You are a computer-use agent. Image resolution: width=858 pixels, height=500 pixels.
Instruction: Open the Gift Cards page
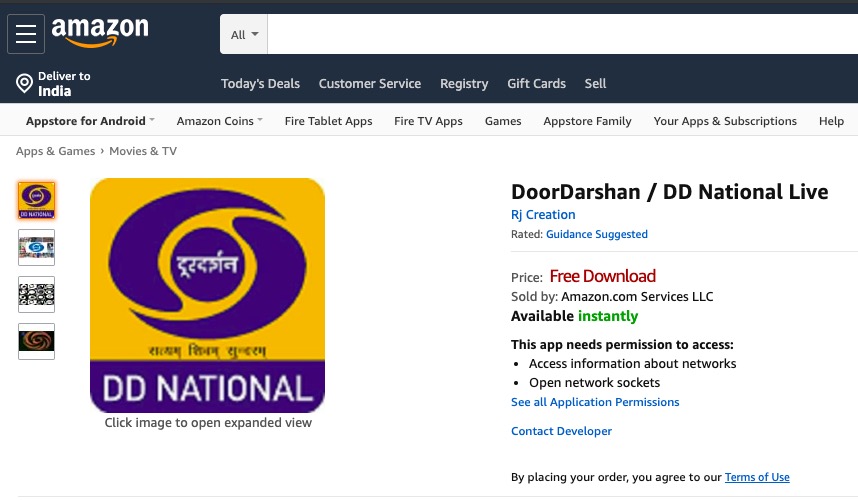(x=536, y=84)
